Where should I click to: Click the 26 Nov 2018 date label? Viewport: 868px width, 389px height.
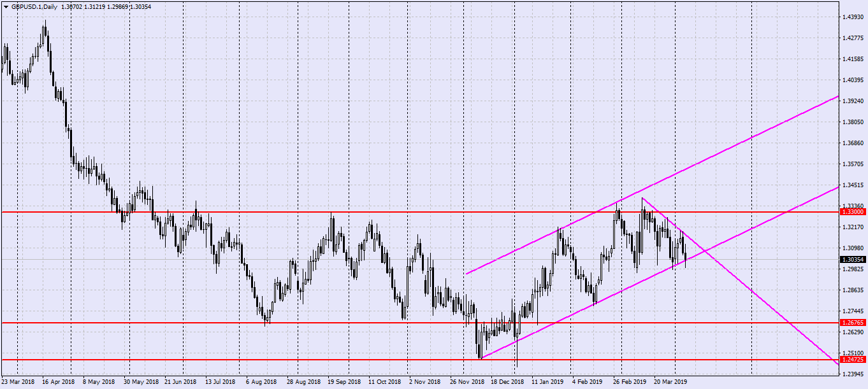pyautogui.click(x=467, y=382)
